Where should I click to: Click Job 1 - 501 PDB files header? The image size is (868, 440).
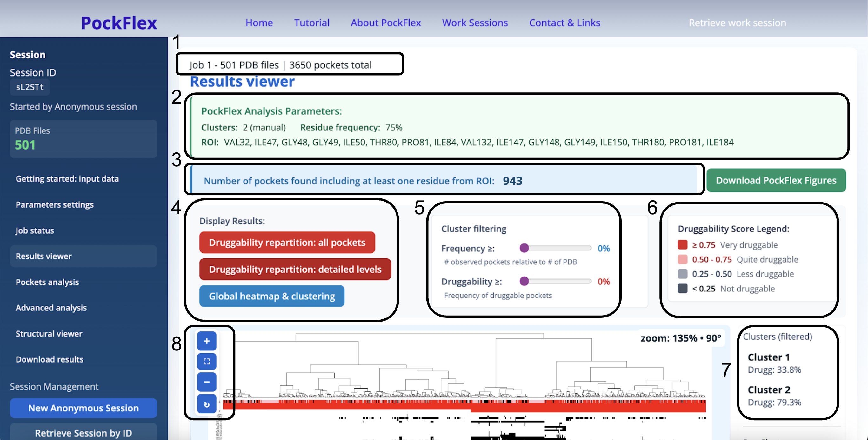point(280,65)
